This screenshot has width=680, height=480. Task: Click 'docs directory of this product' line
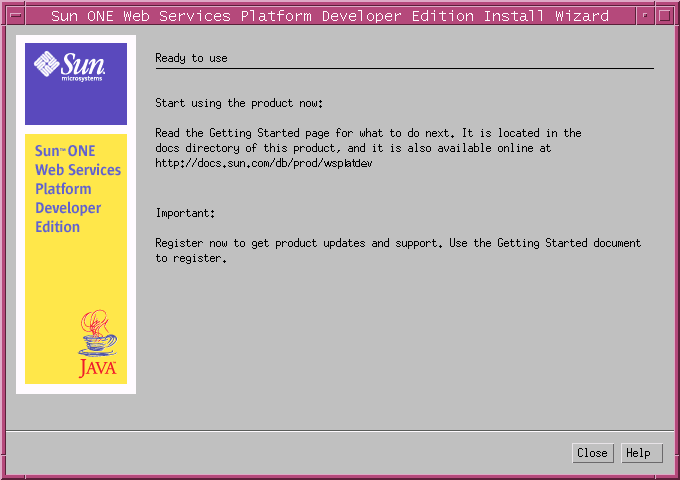pyautogui.click(x=353, y=148)
